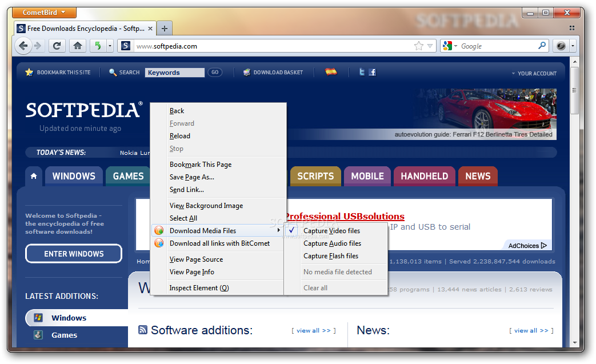
Task: Click the Forward arrow toolbar button
Action: tap(38, 46)
